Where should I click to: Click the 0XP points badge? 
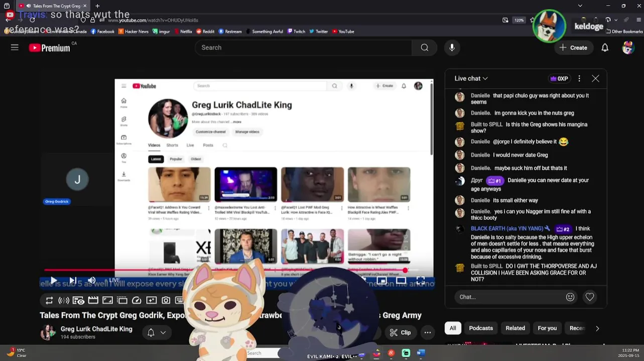(559, 79)
